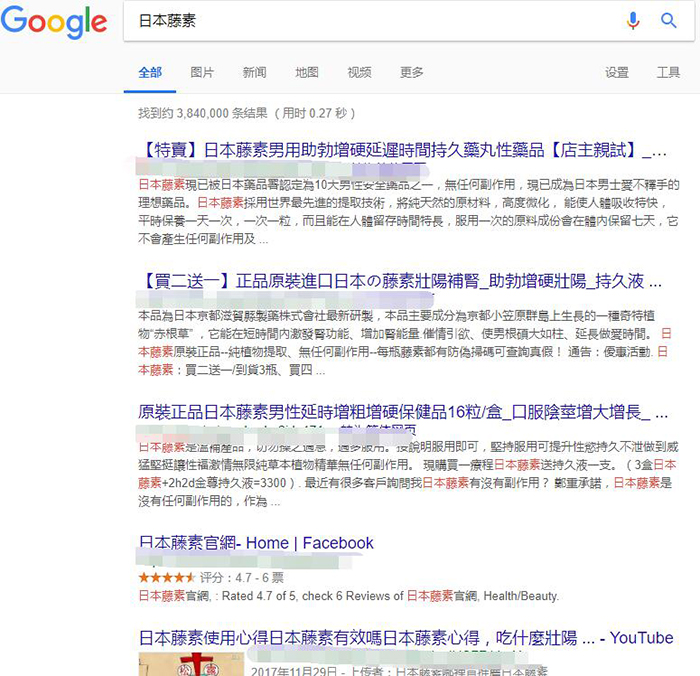Image resolution: width=700 pixels, height=676 pixels.
Task: Click the date 2017年11月29日 in YouTube result
Action: click(x=294, y=671)
